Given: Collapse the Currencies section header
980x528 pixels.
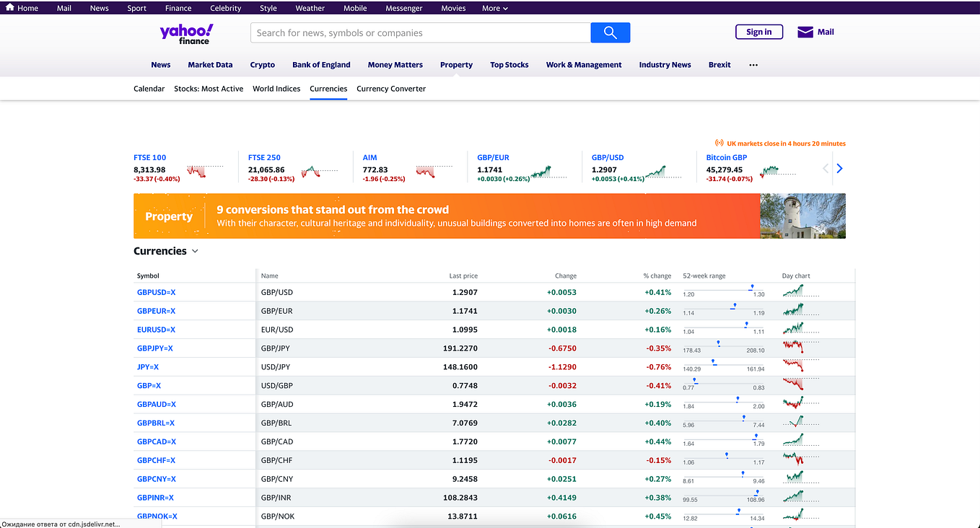Looking at the screenshot, I should point(194,251).
